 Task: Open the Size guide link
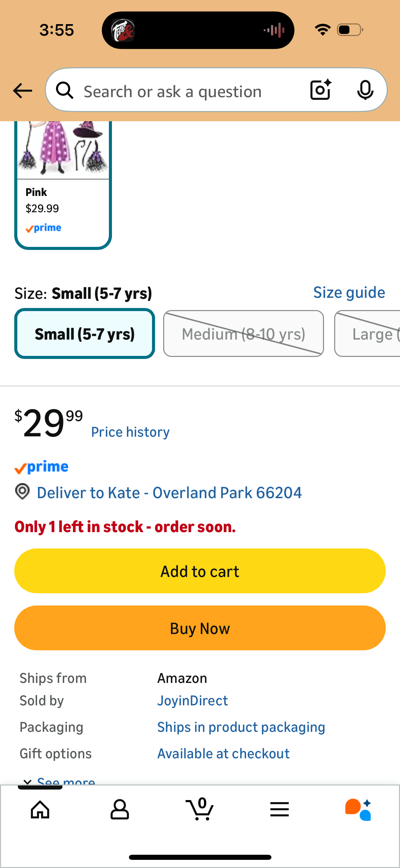pyautogui.click(x=349, y=292)
